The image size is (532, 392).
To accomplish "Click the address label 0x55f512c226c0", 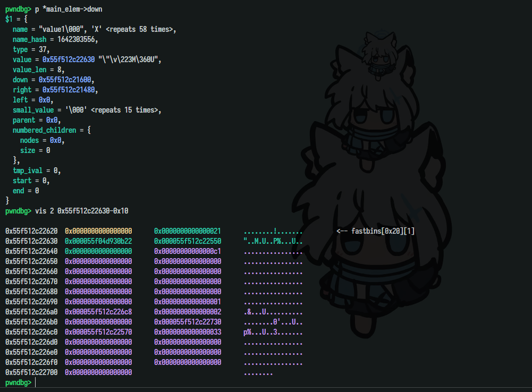I will tap(31, 332).
